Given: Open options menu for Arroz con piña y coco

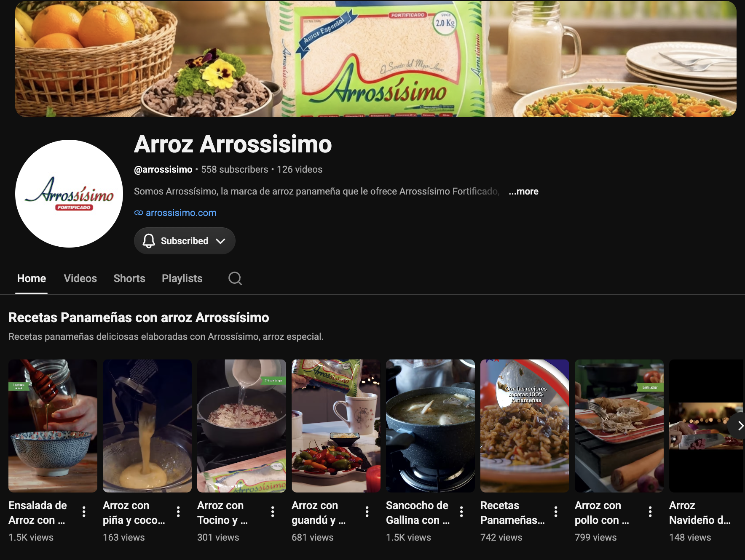Looking at the screenshot, I should [x=178, y=512].
